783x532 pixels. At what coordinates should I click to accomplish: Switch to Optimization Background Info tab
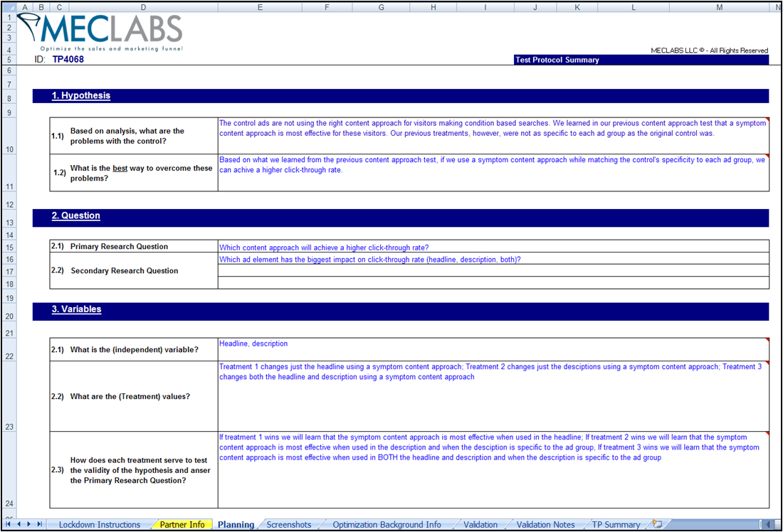click(x=387, y=525)
